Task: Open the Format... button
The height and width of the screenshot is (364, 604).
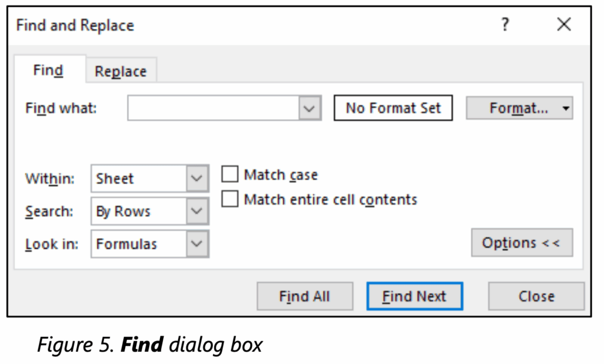Action: click(512, 109)
